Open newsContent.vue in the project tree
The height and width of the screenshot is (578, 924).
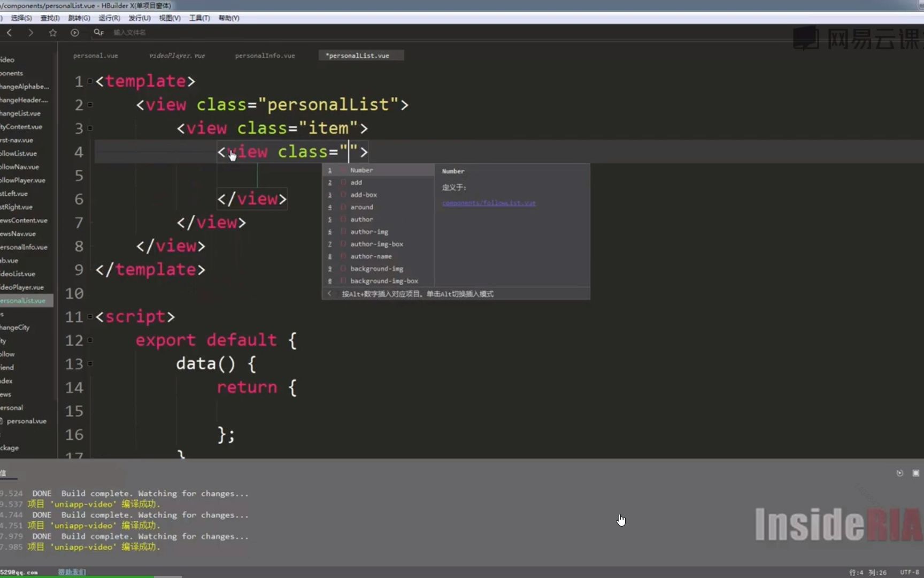24,220
